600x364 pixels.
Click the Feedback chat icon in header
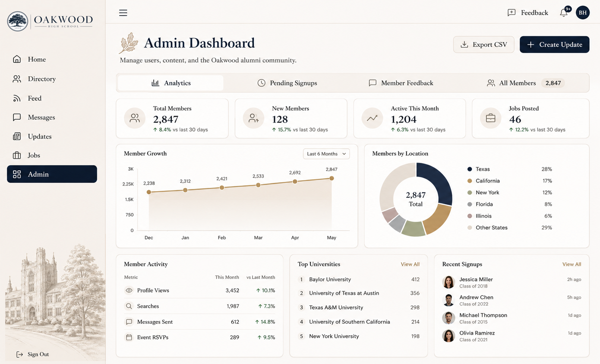[x=511, y=13]
